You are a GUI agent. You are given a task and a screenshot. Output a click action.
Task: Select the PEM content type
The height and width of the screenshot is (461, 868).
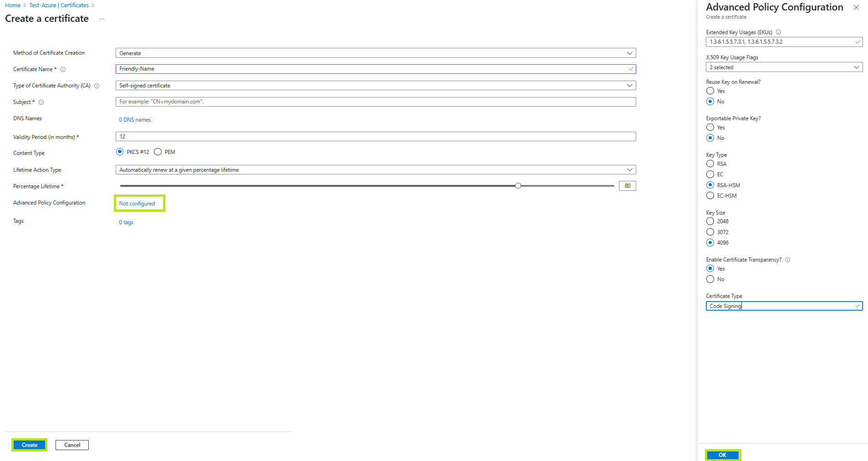point(158,152)
